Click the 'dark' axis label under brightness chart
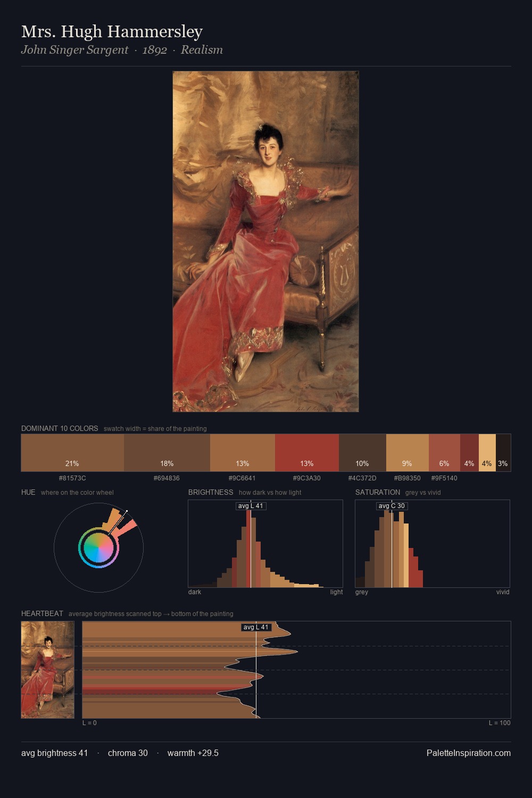The image size is (532, 798). click(195, 592)
